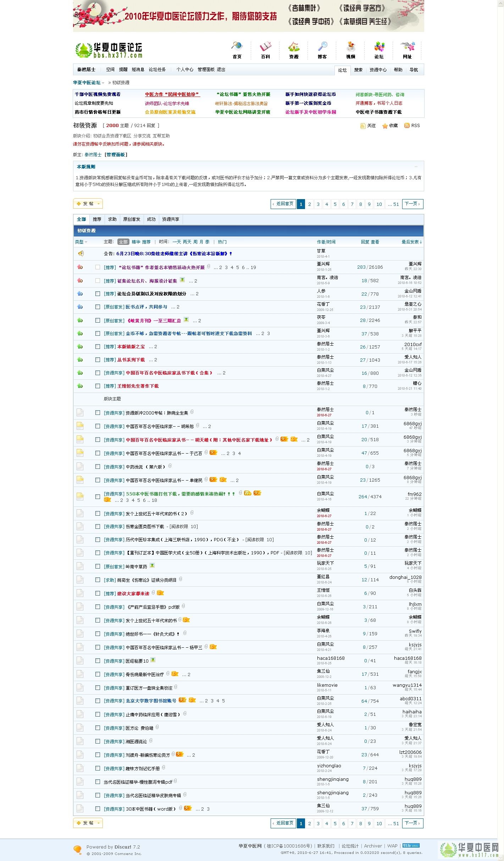This screenshot has width=504, height=861.
Task: Tick checkbox beside 中药浅说 (第六版) thread
Action: tap(98, 467)
